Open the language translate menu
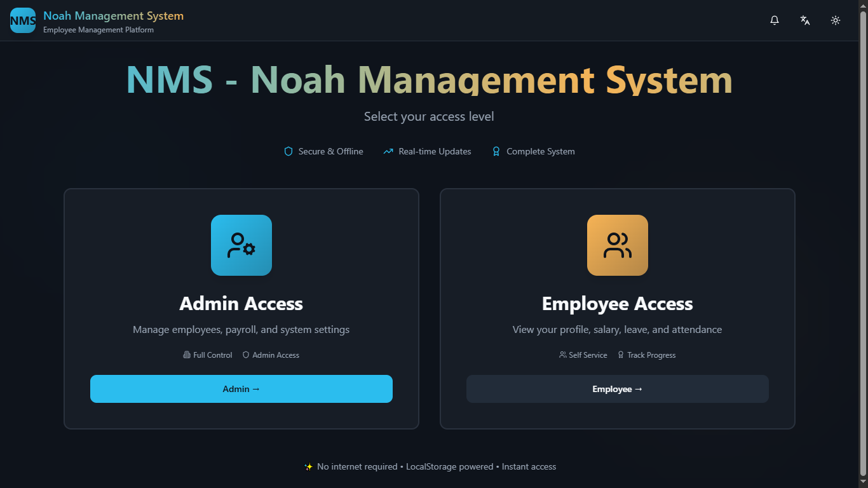Image resolution: width=868 pixels, height=488 pixels. (x=805, y=20)
